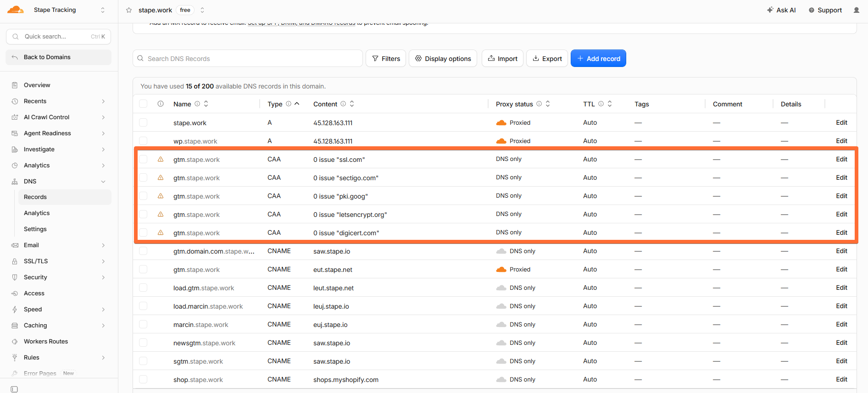This screenshot has width=868, height=393.
Task: Expand the Email sidebar section
Action: (103, 245)
